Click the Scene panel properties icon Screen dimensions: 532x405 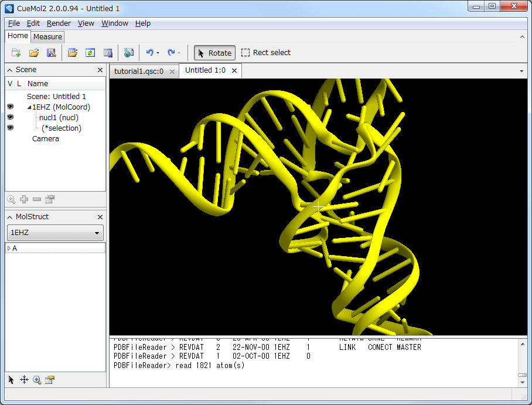[x=50, y=199]
